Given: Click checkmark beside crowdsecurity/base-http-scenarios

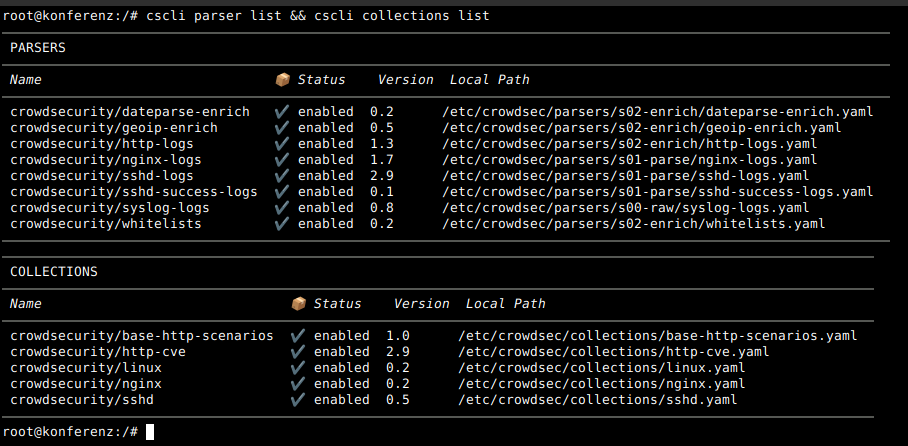Looking at the screenshot, I should [x=298, y=335].
